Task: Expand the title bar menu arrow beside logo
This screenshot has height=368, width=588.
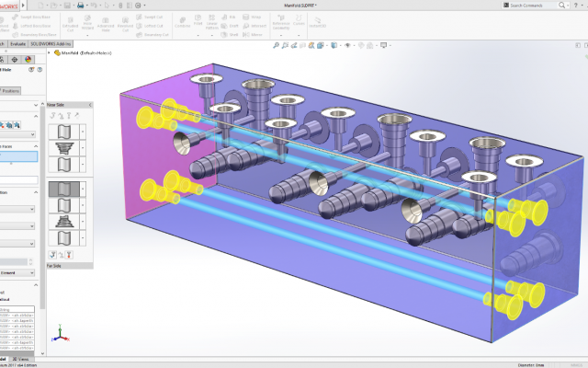Action: tap(23, 6)
